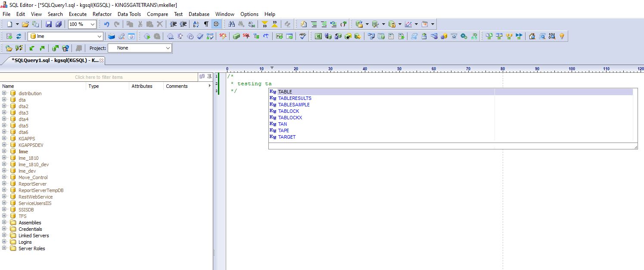Select TABLESAMPLE from autocomplete list

click(294, 105)
